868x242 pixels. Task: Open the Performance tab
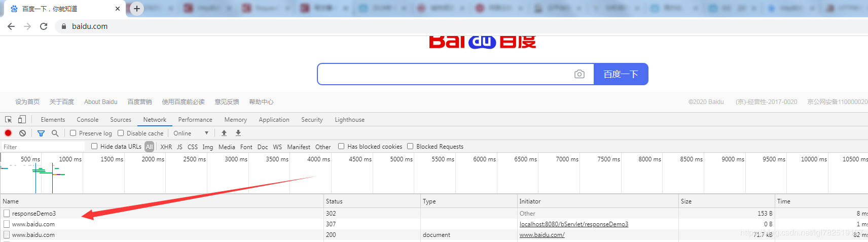195,120
